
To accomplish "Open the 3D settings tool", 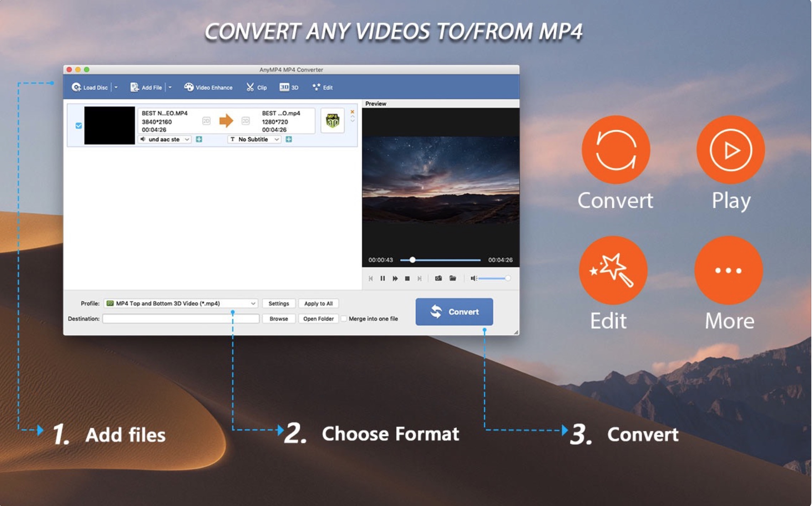I will tap(284, 87).
